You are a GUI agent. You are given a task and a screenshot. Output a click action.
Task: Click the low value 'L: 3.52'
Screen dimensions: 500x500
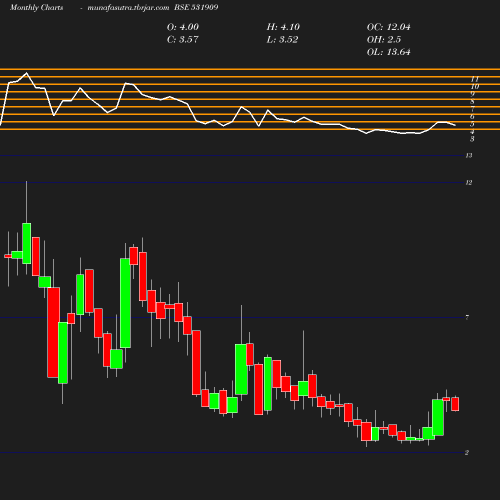coord(282,40)
